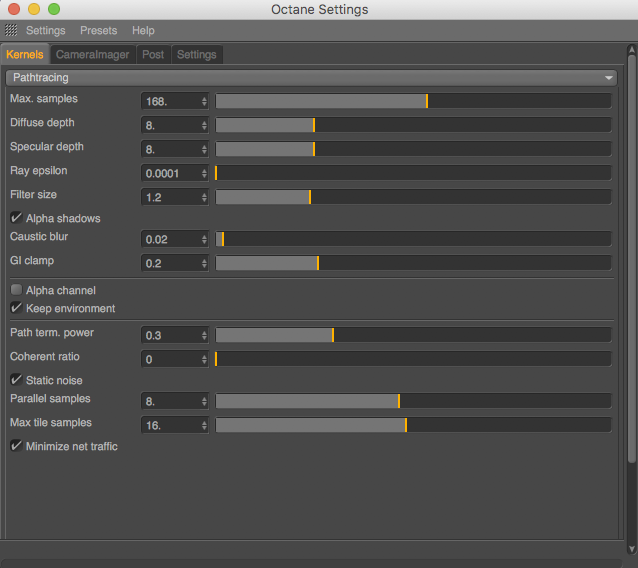
Task: Open the Pathtracing kernel dropdown
Action: 311,78
